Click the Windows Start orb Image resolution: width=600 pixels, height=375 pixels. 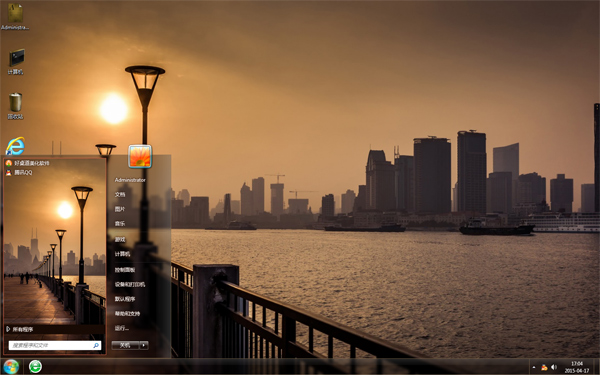point(11,367)
